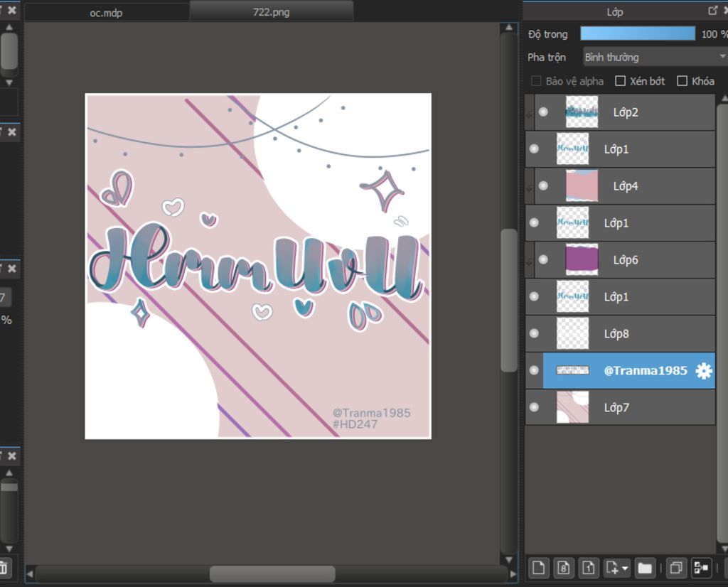Select the @Tranma1985 layer name
This screenshot has height=587, width=728.
click(x=646, y=370)
